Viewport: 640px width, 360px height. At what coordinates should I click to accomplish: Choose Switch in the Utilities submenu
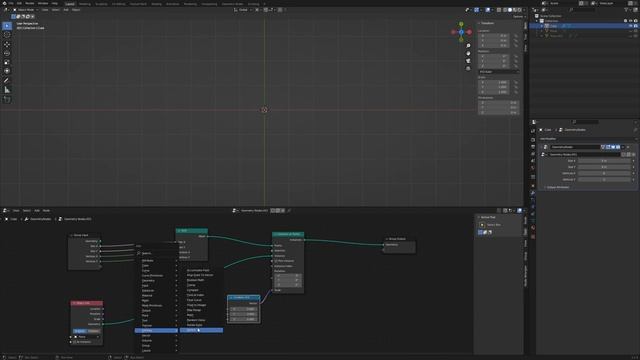[201, 330]
